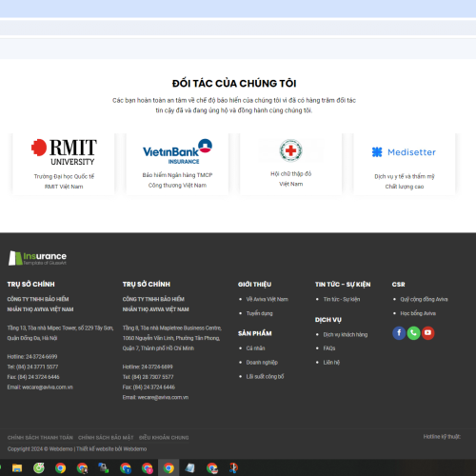Click 'Trường Đại học Quốc tế' partner caption
The width and height of the screenshot is (476, 476).
(64, 176)
